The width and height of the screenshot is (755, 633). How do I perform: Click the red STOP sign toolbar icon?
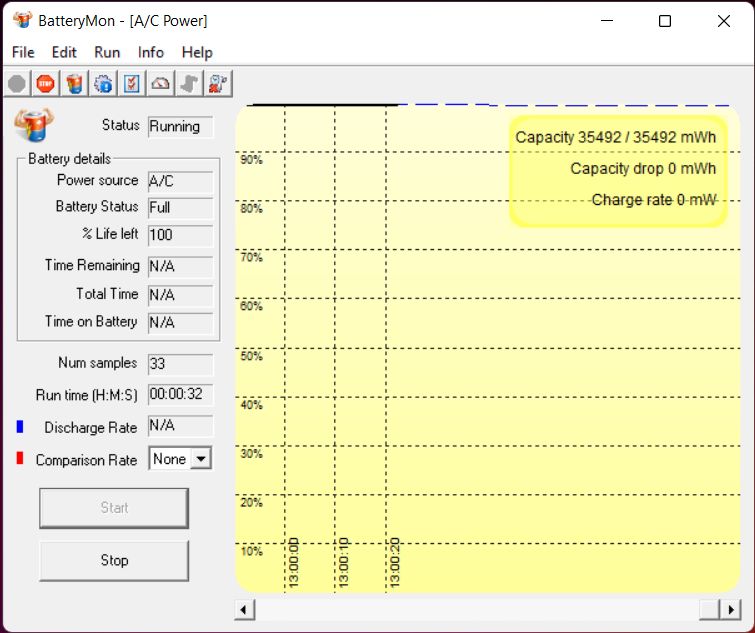46,84
